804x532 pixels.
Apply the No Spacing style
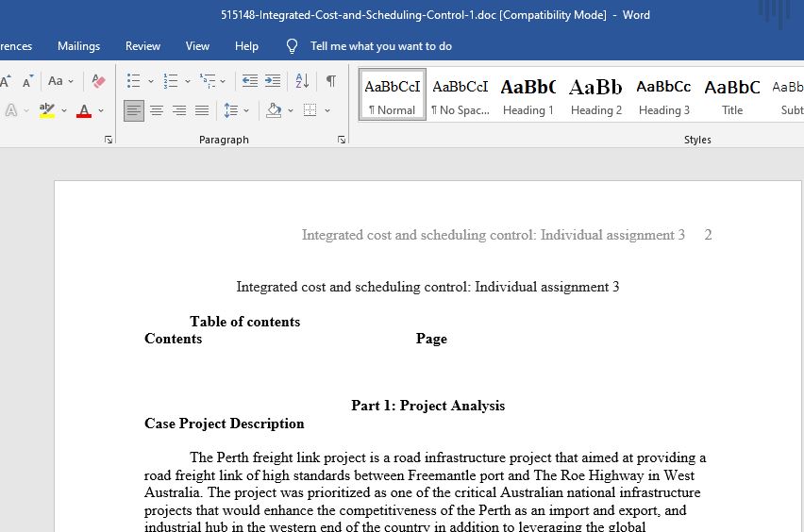tap(461, 95)
